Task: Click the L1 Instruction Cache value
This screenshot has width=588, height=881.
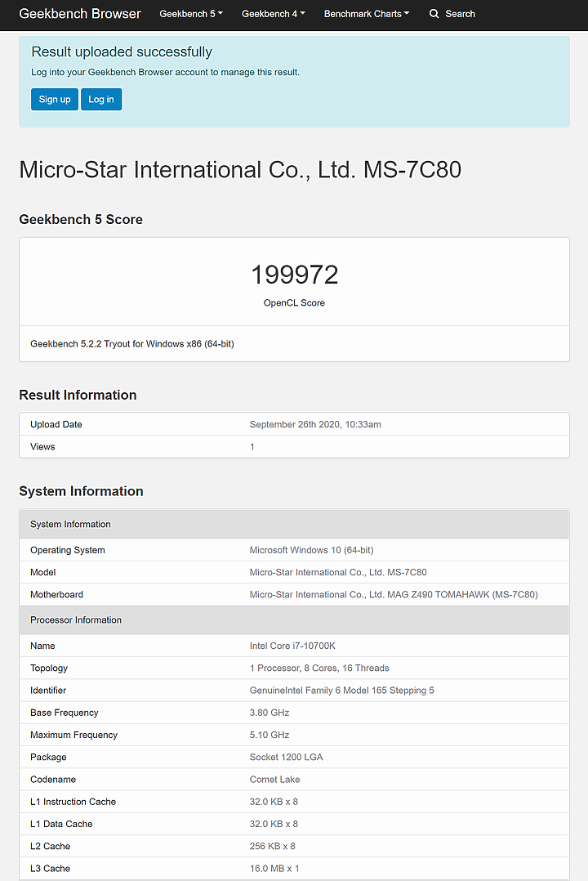Action: coord(274,802)
